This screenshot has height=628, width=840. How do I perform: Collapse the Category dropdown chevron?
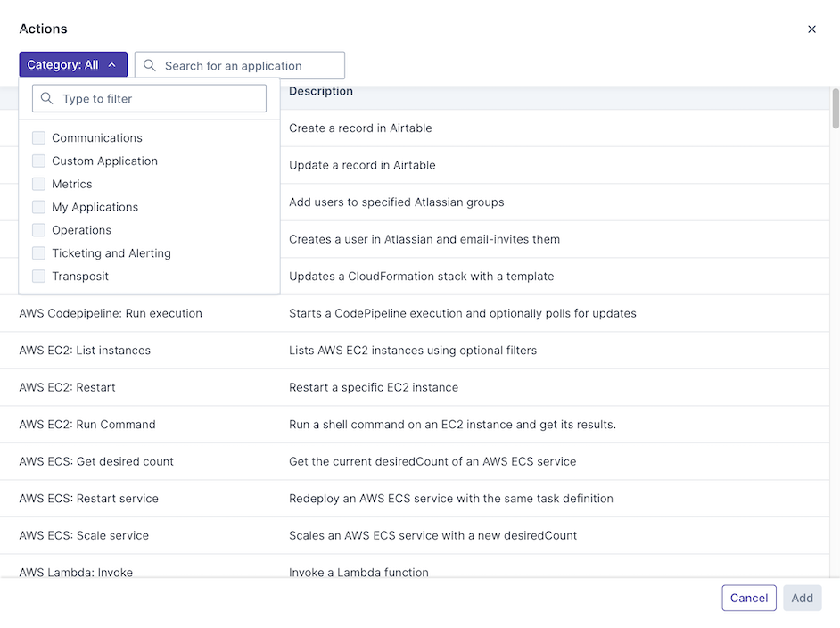(x=112, y=65)
